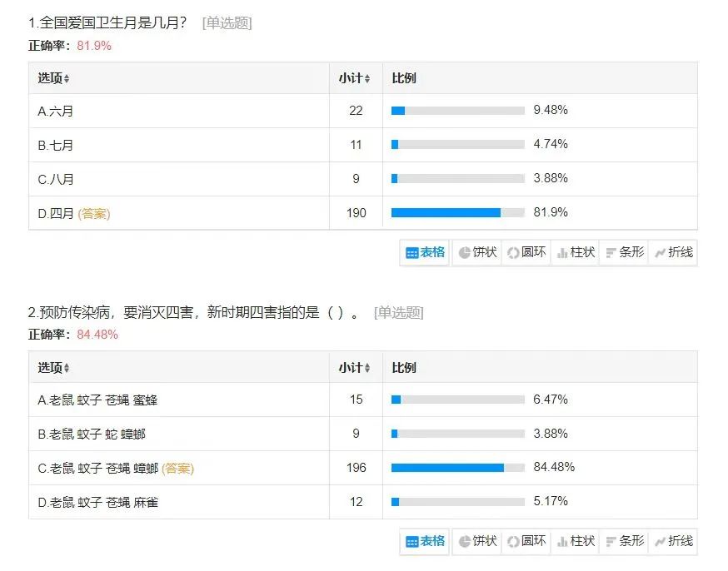
Task: Switch question 2 to 饼状 pie chart
Action: (477, 541)
